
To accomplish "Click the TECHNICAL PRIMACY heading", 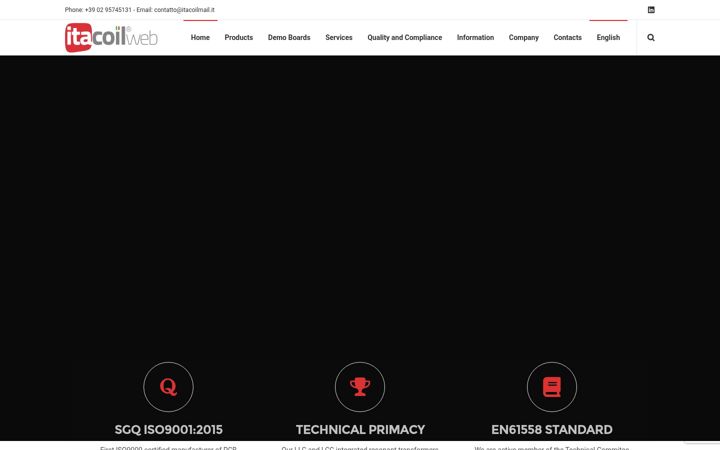I will [360, 430].
